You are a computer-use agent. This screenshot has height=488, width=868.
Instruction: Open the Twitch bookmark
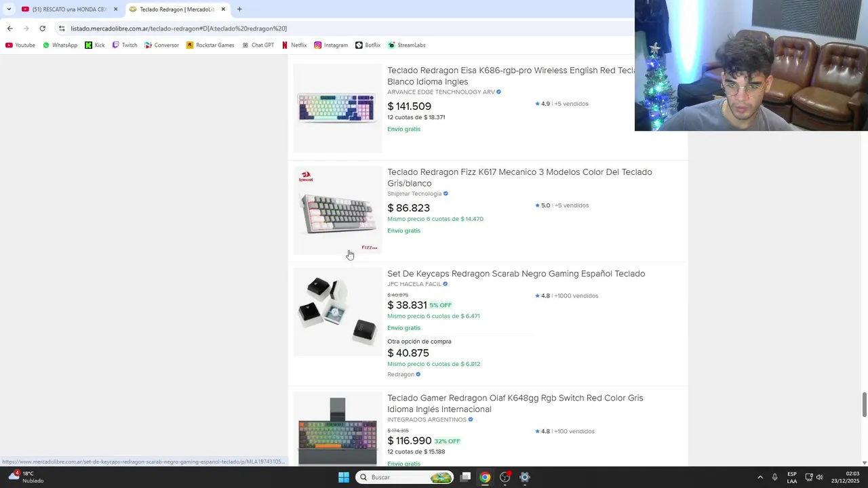125,45
